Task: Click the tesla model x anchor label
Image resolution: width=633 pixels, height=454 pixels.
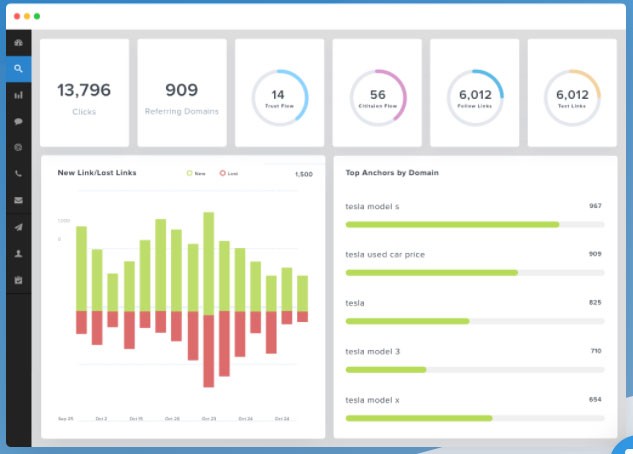Action: coord(372,400)
